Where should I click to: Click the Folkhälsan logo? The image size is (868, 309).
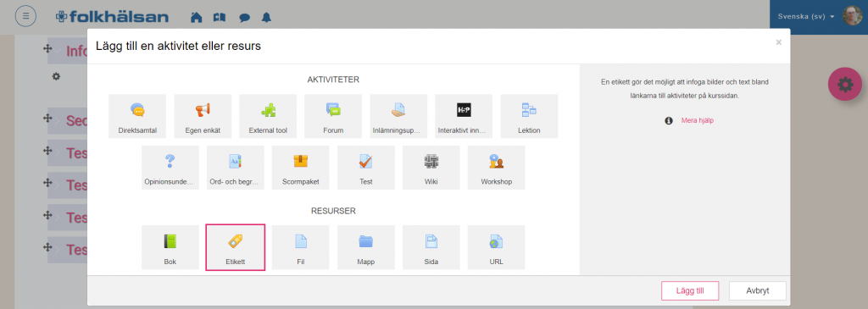tap(112, 17)
